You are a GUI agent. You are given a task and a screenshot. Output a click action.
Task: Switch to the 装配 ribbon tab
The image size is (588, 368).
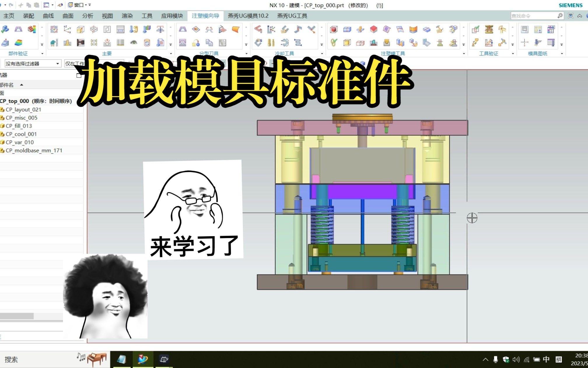pyautogui.click(x=29, y=16)
